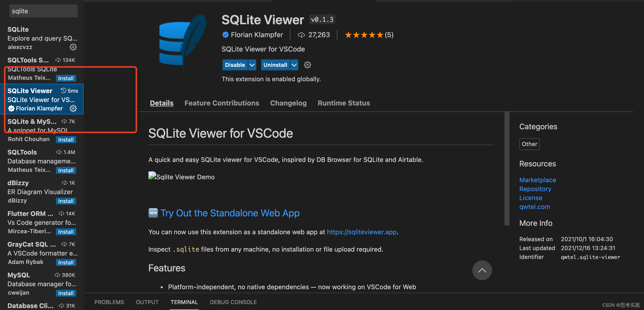Click the scroll-to-top arrow circle

pyautogui.click(x=482, y=270)
